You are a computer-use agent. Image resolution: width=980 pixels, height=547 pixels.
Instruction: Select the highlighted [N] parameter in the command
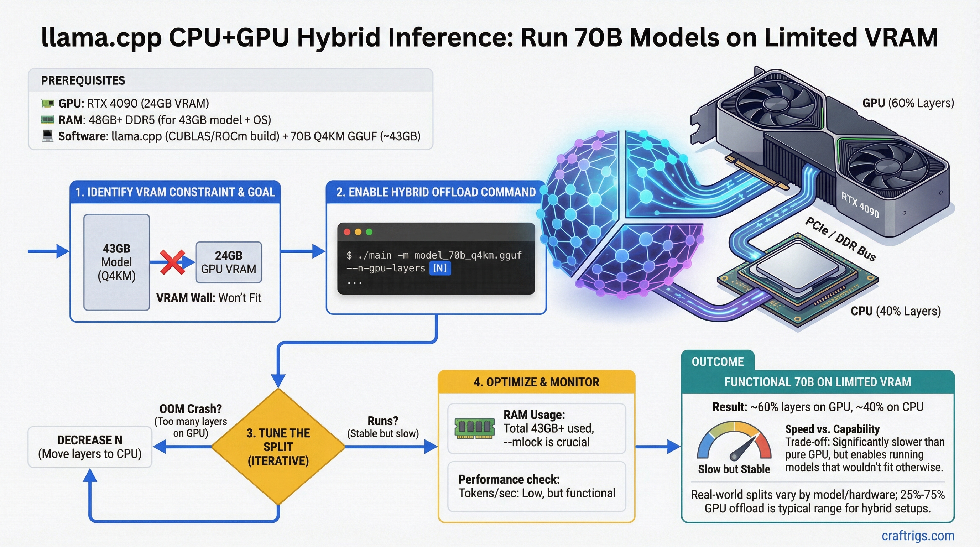point(440,268)
